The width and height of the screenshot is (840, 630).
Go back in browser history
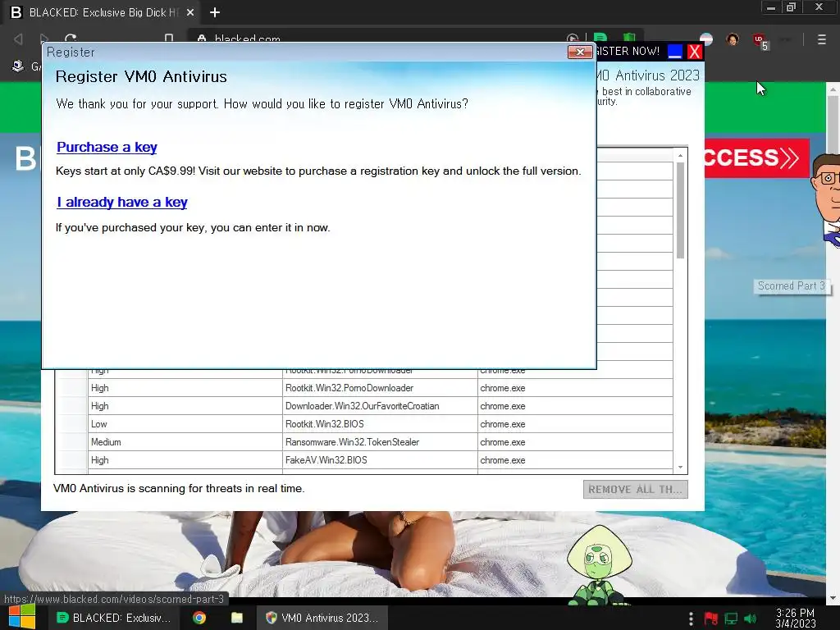coord(18,39)
